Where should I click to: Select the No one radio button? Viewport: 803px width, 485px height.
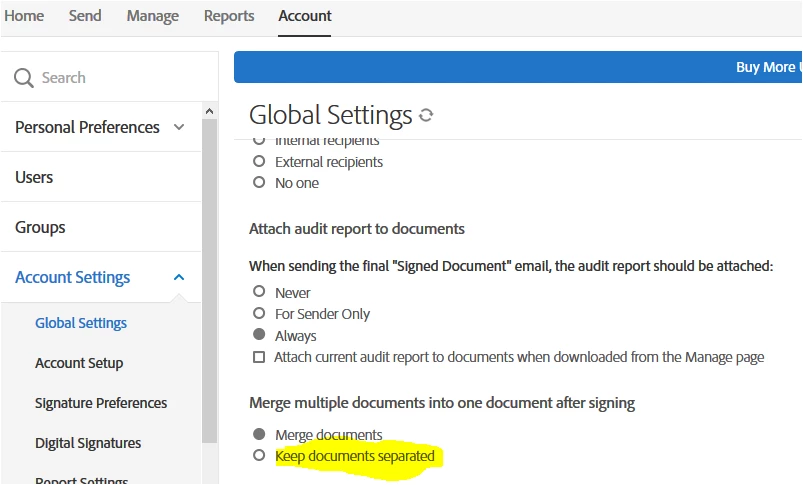(x=259, y=182)
